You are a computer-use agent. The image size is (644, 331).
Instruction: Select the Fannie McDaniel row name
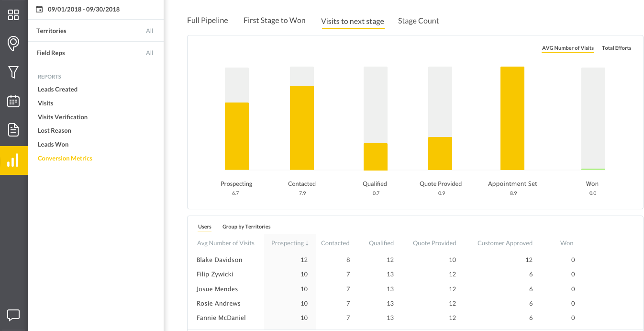(x=221, y=318)
